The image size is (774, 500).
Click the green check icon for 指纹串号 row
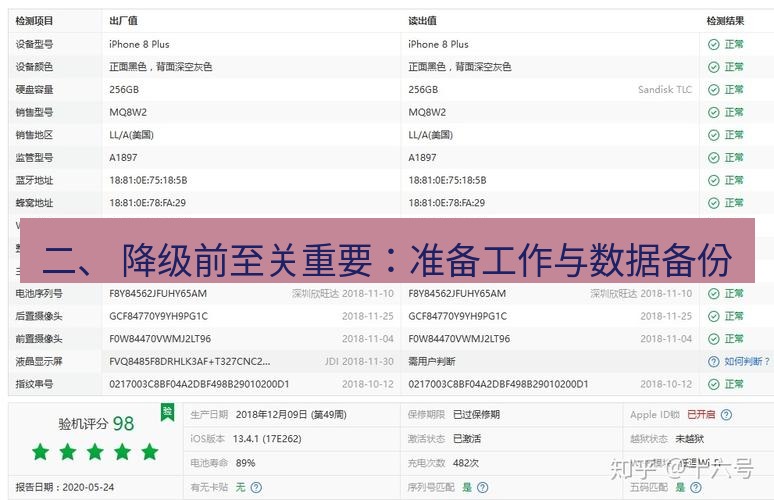(713, 385)
